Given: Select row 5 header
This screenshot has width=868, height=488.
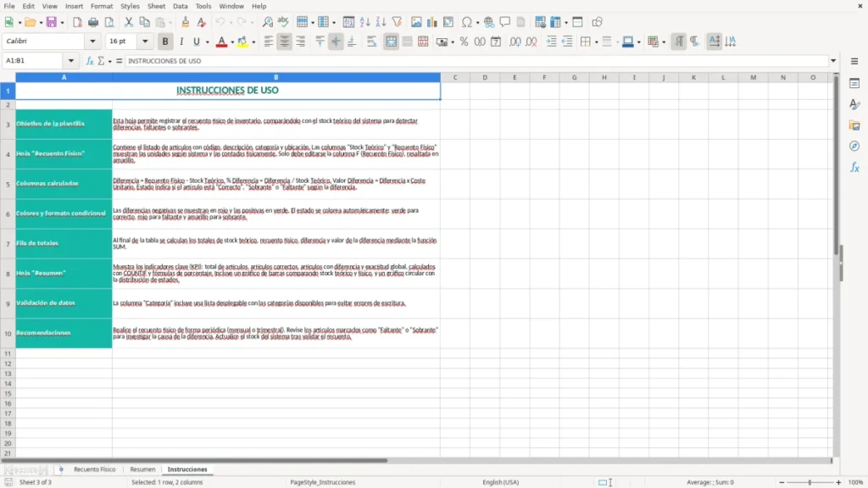Looking at the screenshot, I should click(8, 184).
